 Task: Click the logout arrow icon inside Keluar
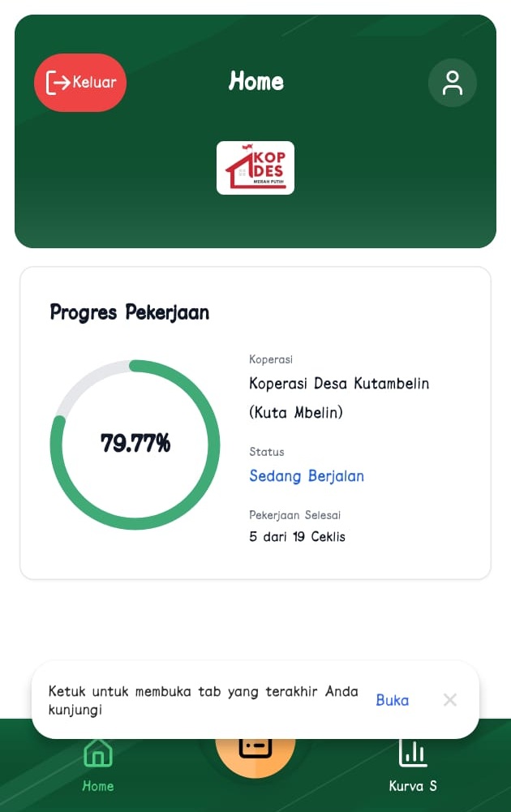pos(58,82)
